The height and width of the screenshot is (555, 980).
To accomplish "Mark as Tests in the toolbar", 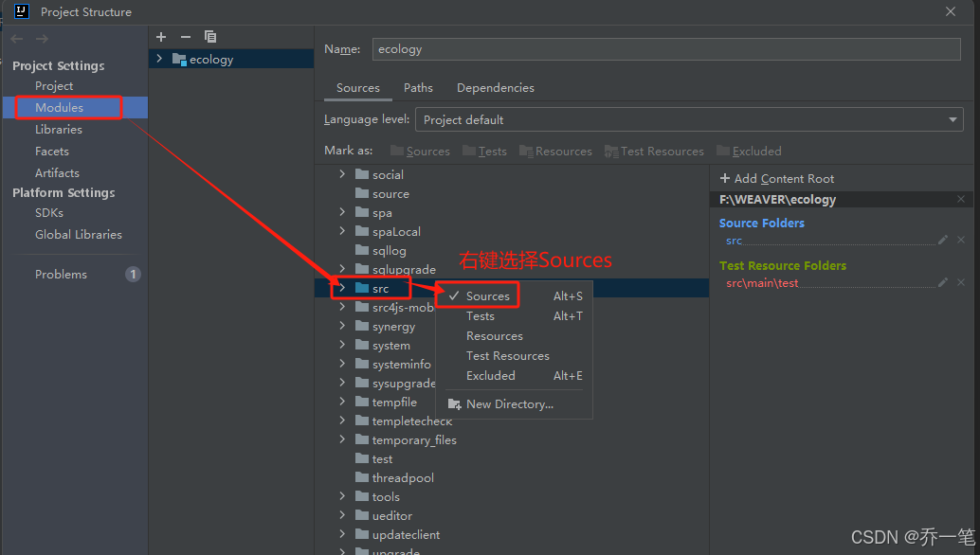I will (x=484, y=152).
